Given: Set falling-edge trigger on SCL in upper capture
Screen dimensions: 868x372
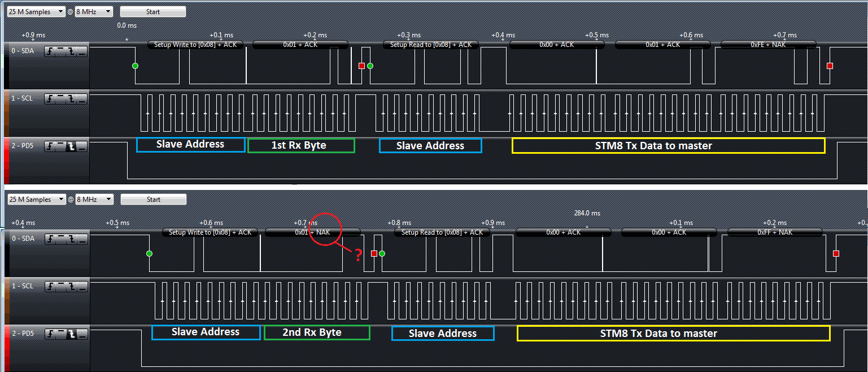Looking at the screenshot, I should click(x=71, y=99).
